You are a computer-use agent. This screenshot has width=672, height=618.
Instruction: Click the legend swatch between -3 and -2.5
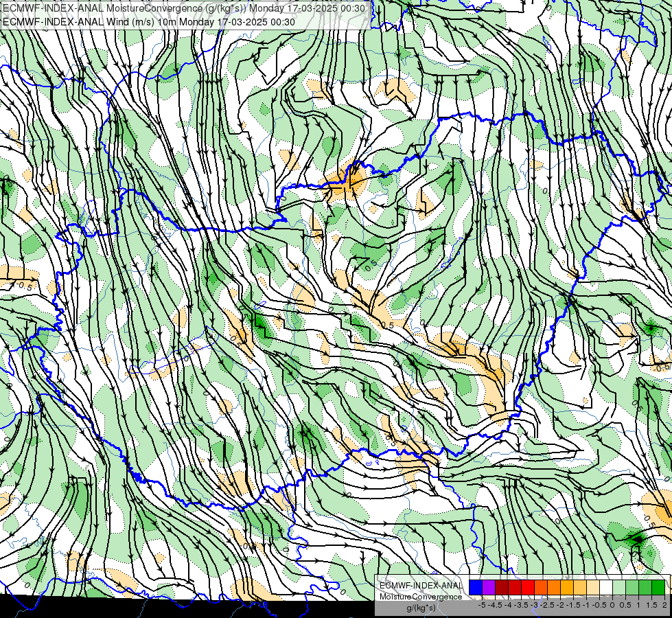[541, 587]
